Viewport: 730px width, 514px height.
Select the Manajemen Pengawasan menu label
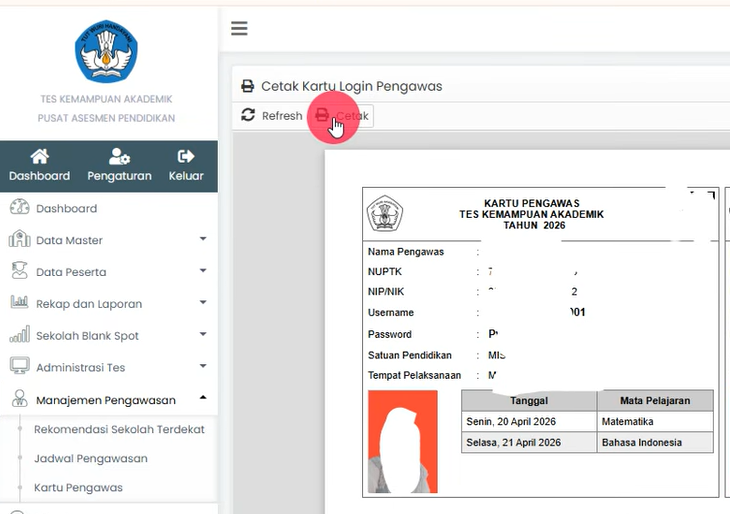click(x=106, y=400)
